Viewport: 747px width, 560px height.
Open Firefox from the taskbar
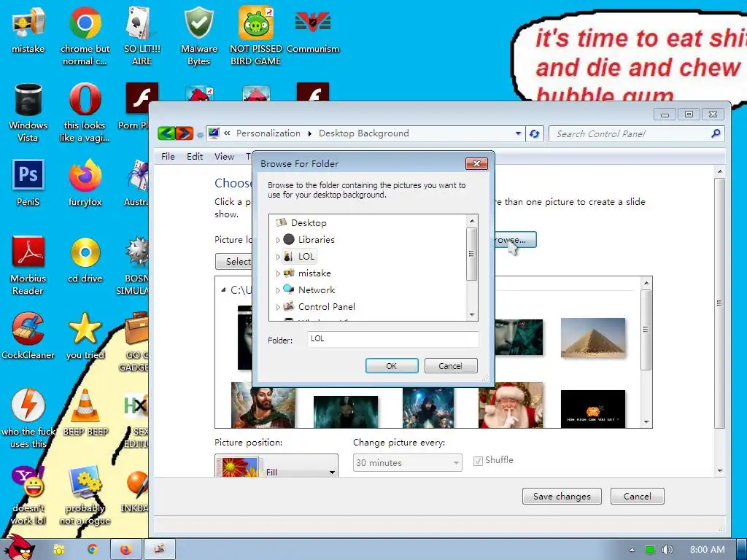(125, 550)
